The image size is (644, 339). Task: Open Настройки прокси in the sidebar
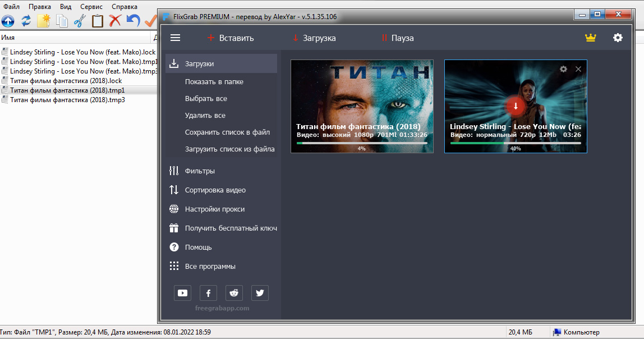pos(207,209)
